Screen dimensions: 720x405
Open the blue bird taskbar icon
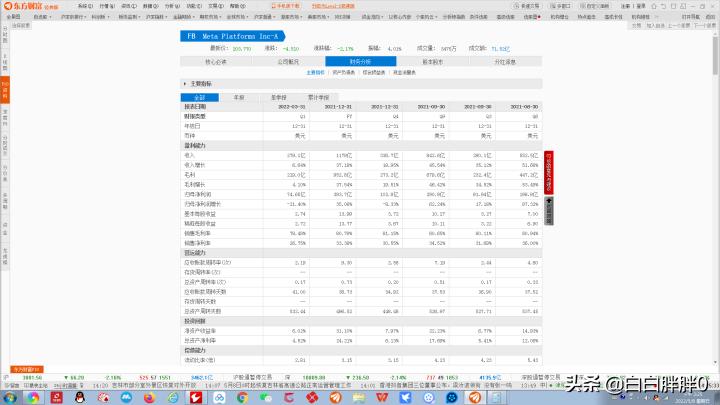coord(405,398)
